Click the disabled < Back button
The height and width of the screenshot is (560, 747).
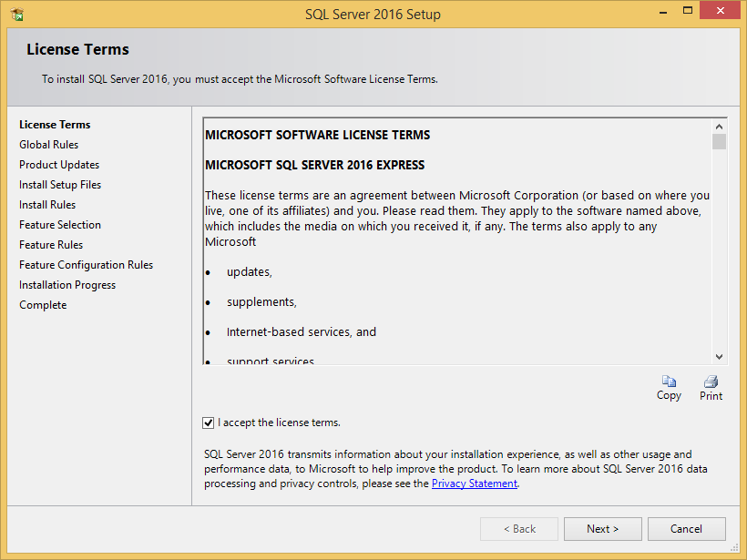(x=519, y=529)
